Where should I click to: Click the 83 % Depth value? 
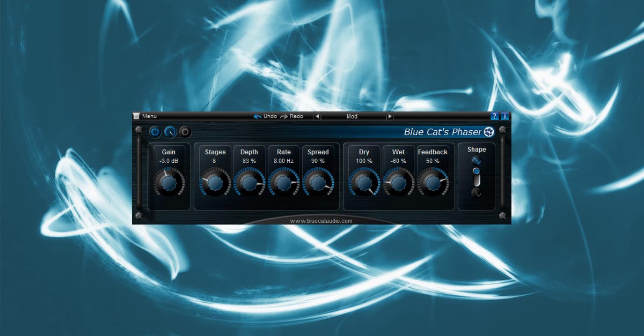click(x=249, y=161)
